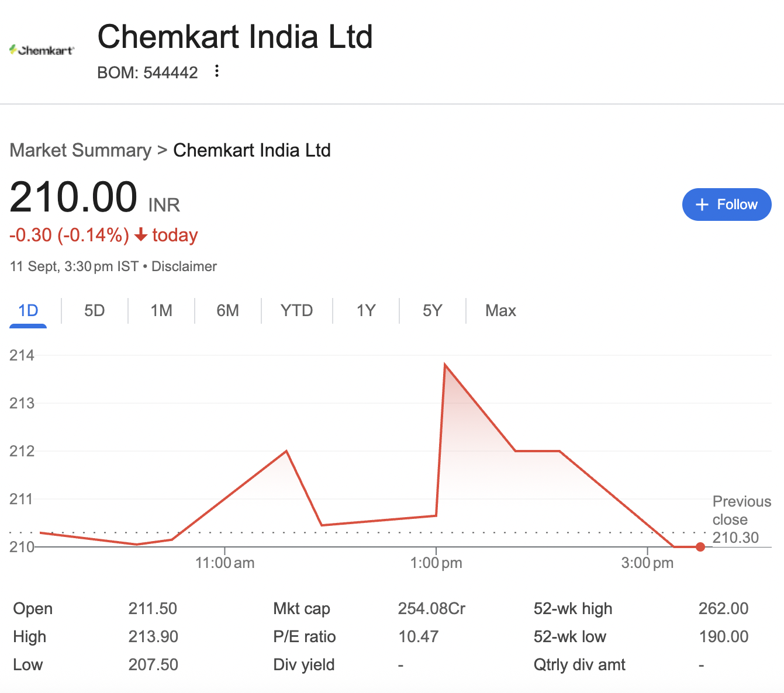Switch to the 1M chart range

(161, 310)
